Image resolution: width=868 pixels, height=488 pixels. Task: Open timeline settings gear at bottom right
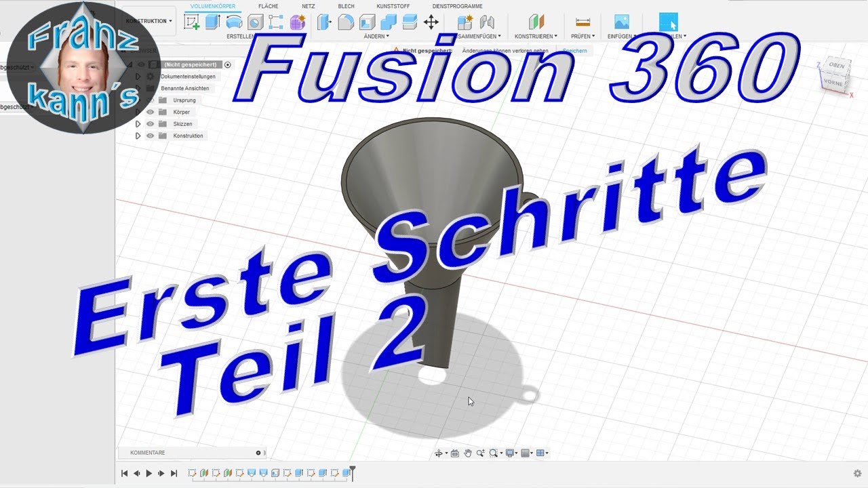point(857,473)
